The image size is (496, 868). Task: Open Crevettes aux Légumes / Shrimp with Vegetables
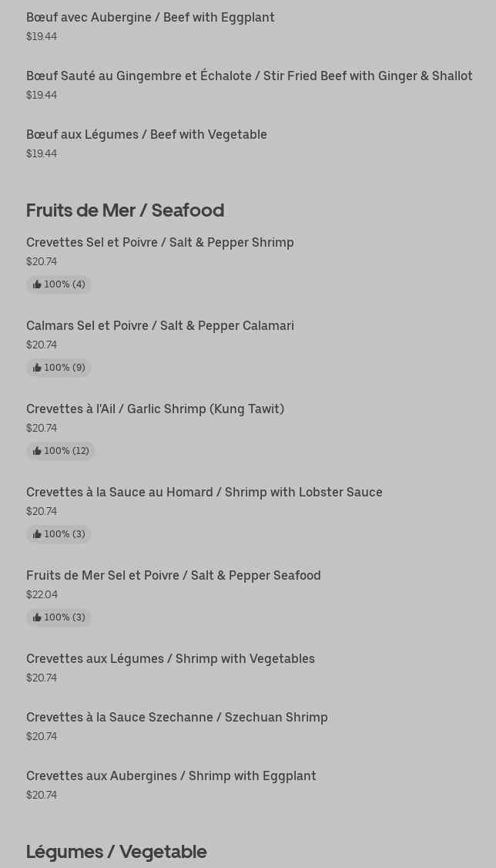tap(170, 658)
